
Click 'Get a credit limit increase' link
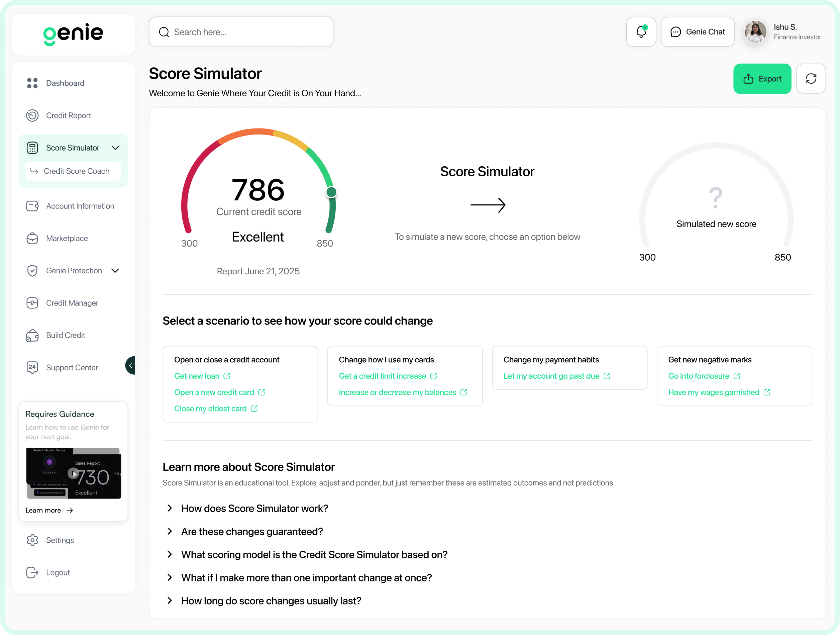click(383, 376)
